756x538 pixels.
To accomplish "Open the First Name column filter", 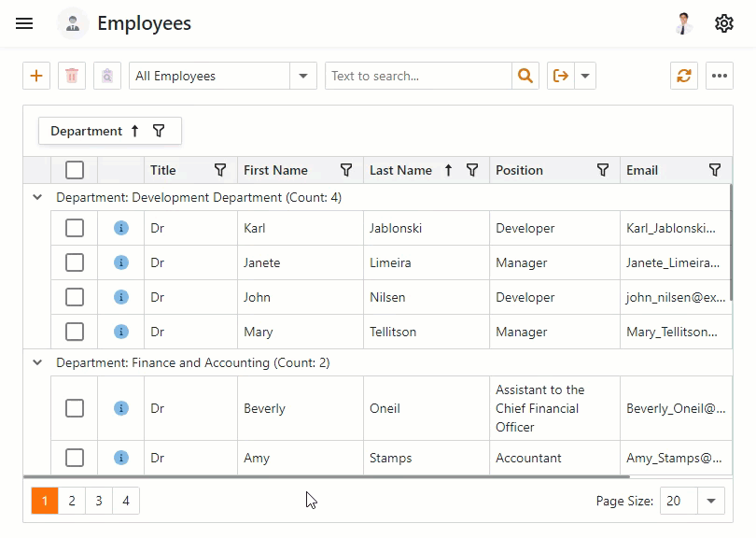I will click(345, 170).
